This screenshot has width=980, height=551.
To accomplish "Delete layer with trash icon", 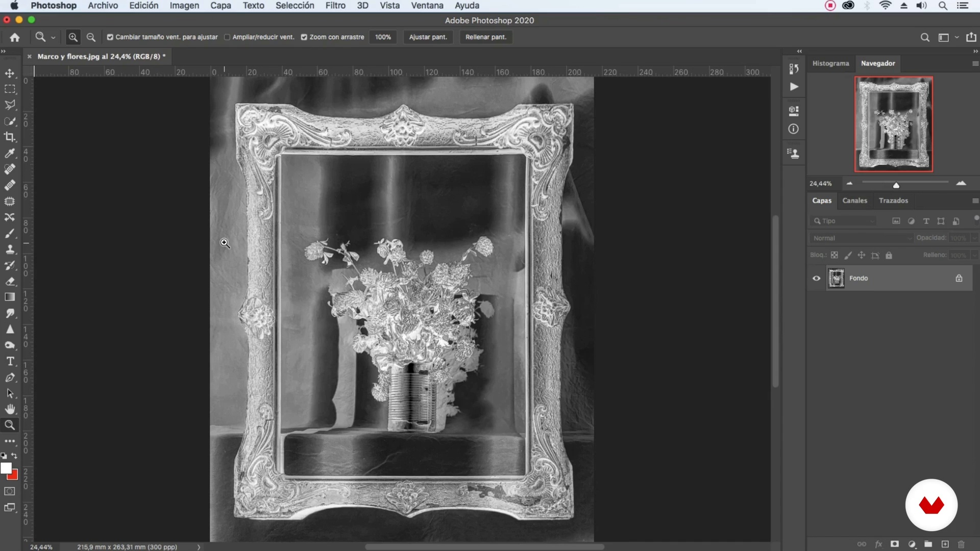I will coord(961,544).
